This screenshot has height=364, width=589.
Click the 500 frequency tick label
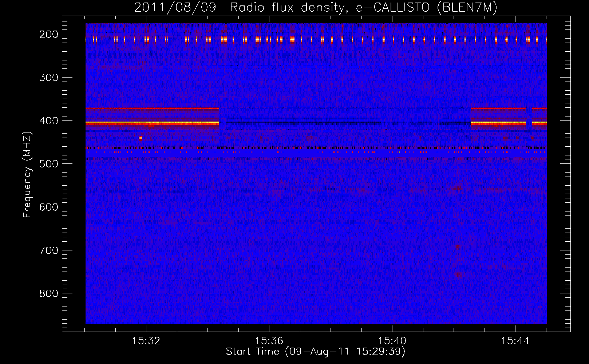(x=49, y=164)
